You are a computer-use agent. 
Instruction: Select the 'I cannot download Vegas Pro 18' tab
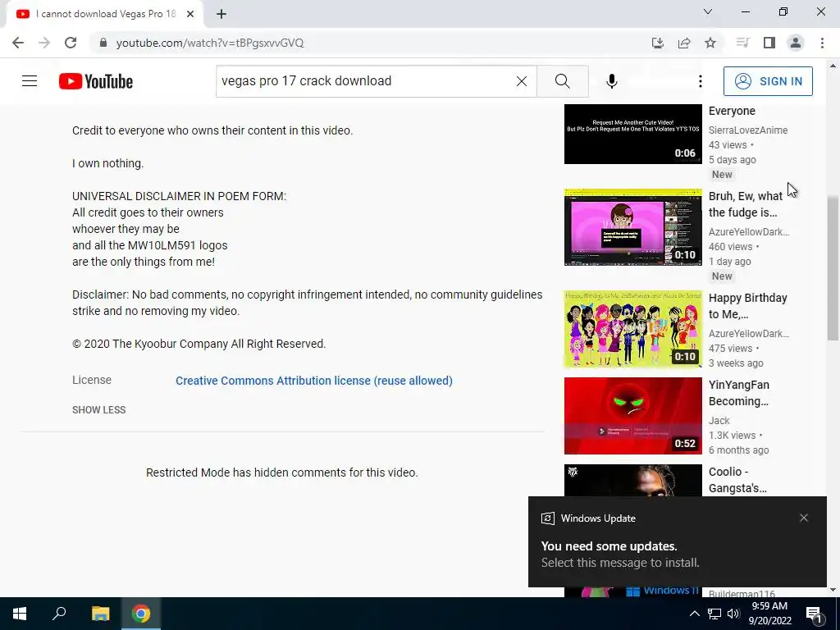(105, 14)
